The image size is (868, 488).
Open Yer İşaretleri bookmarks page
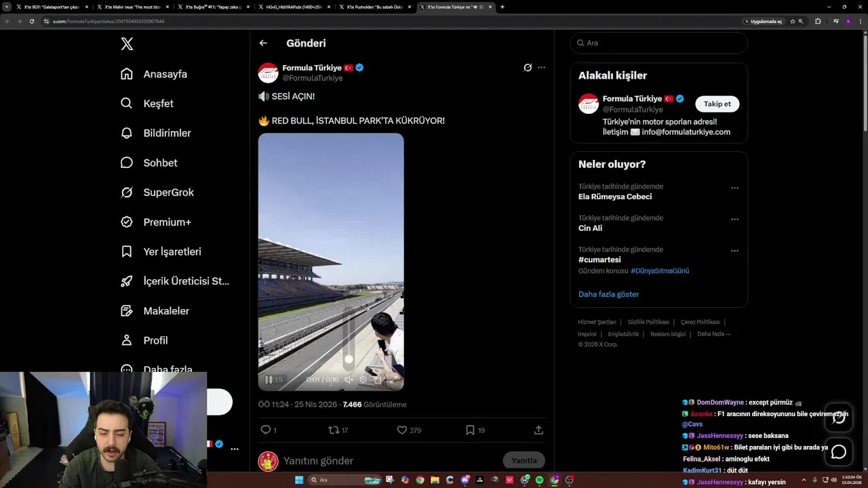(161, 251)
